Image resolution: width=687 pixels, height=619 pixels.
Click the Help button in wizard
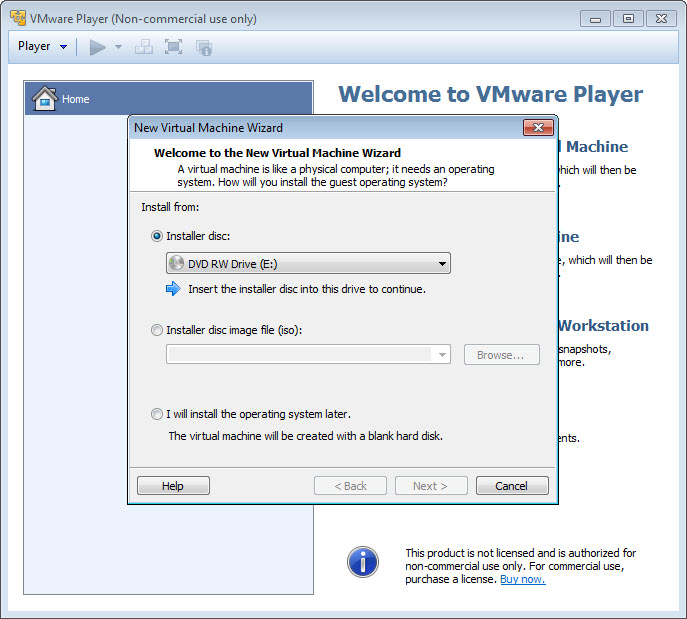[173, 486]
